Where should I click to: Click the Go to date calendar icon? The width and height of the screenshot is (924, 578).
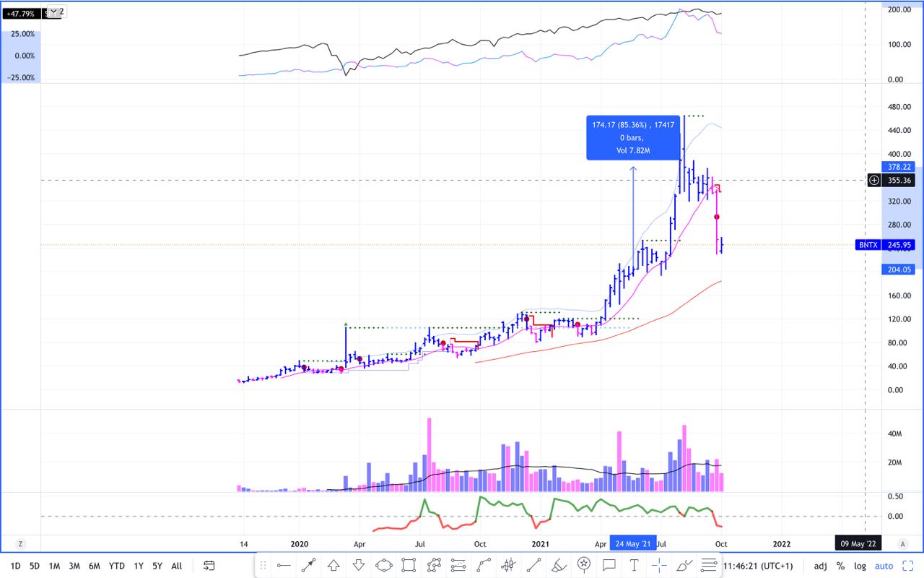209,566
